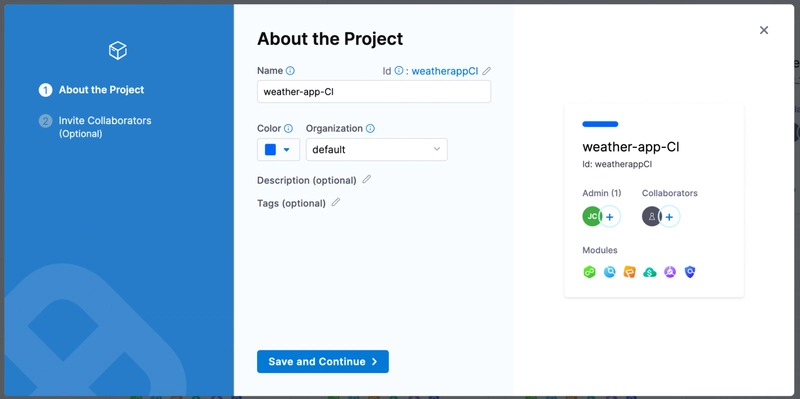Open the Color dropdown arrow

point(286,149)
